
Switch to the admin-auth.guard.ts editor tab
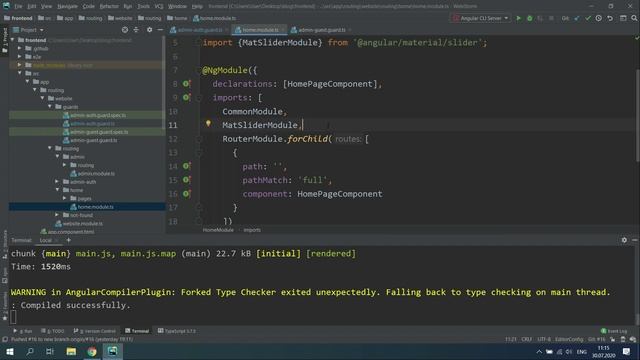(x=200, y=30)
